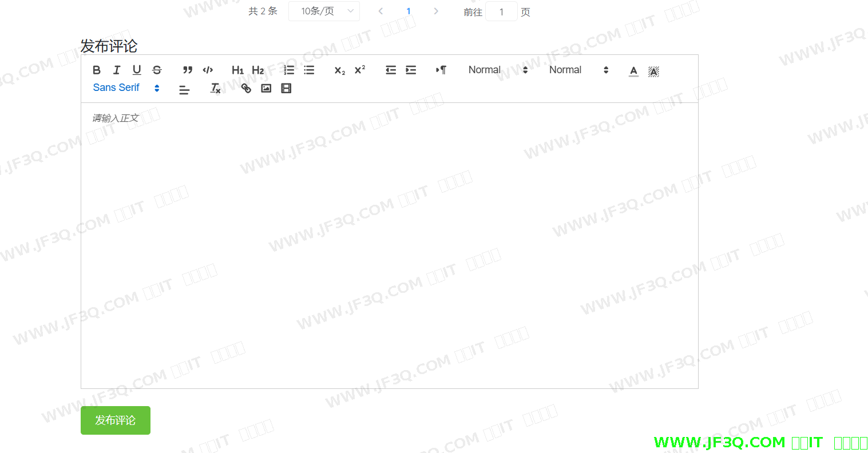The image size is (868, 453).
Task: Open the text color picker
Action: coord(633,70)
